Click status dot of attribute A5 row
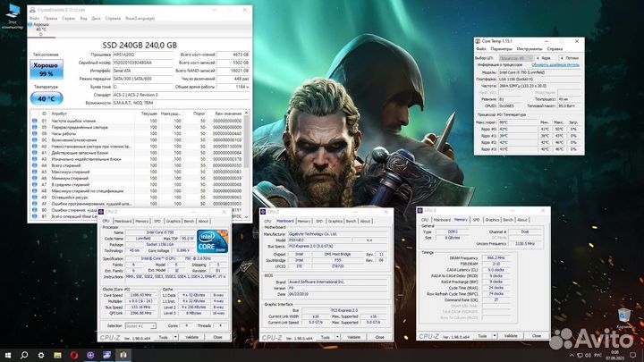Viewport: 644px width, 362px height. (35, 172)
